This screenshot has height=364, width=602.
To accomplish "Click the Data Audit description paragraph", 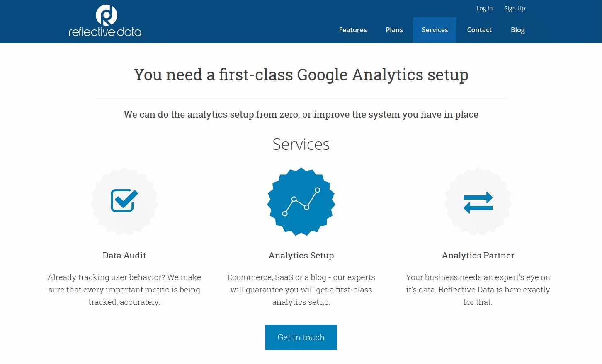I will pos(124,289).
